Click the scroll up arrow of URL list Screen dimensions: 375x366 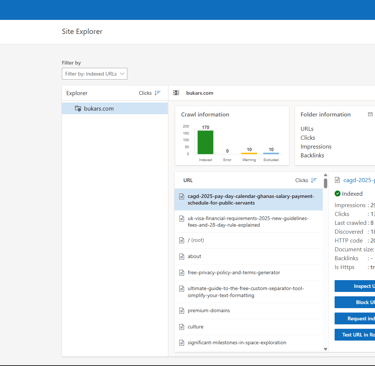click(x=325, y=175)
